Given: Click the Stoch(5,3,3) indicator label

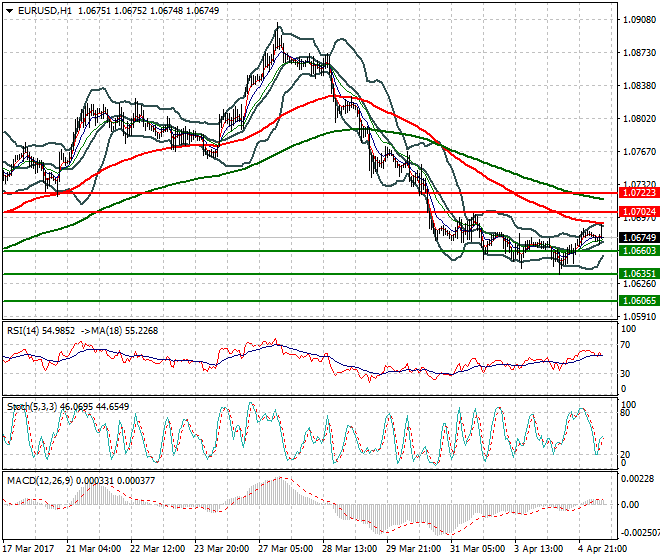Looking at the screenshot, I should coord(32,407).
